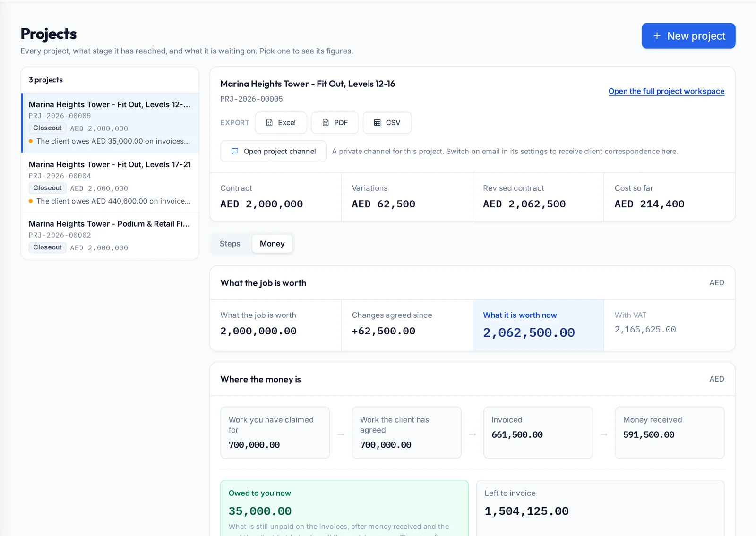Export project as Excel
This screenshot has width=756, height=536.
pos(281,123)
